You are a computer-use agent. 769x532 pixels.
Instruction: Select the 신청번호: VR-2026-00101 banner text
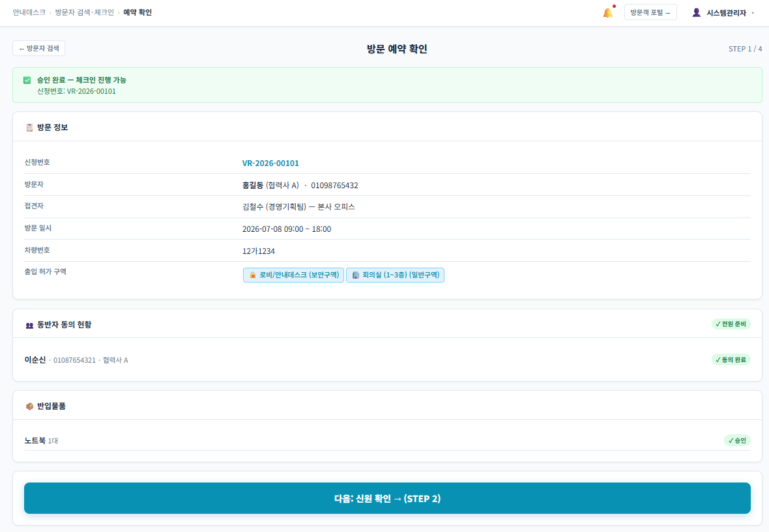(x=76, y=91)
